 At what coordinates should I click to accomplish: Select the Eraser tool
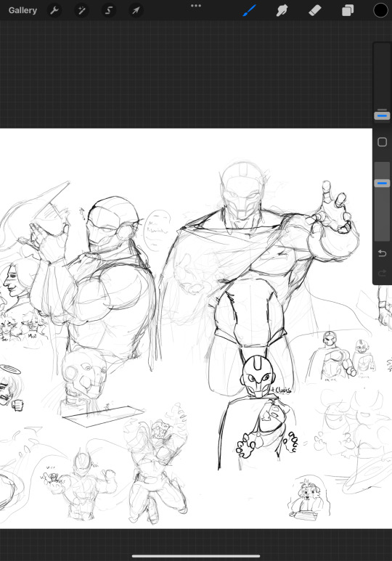(x=314, y=10)
